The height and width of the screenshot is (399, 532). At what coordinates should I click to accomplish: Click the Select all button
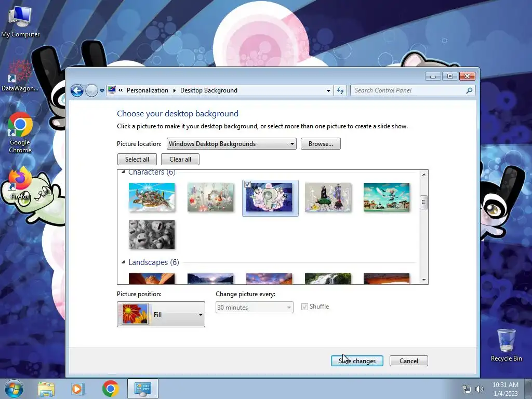(x=137, y=159)
